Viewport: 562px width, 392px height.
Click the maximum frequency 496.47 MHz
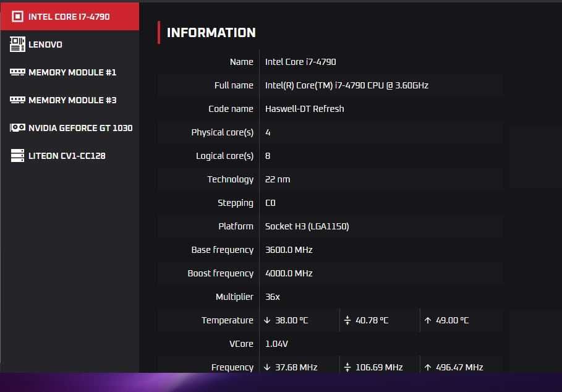click(459, 367)
